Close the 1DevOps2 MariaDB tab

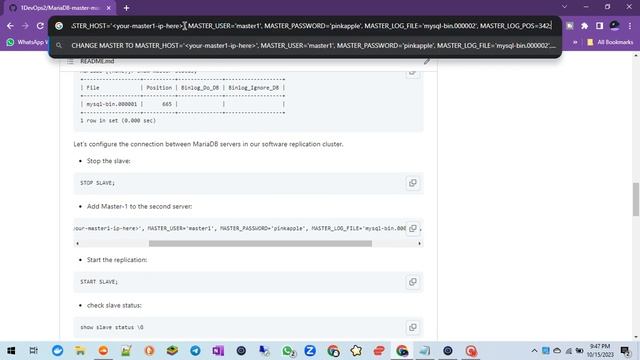pyautogui.click(x=109, y=8)
